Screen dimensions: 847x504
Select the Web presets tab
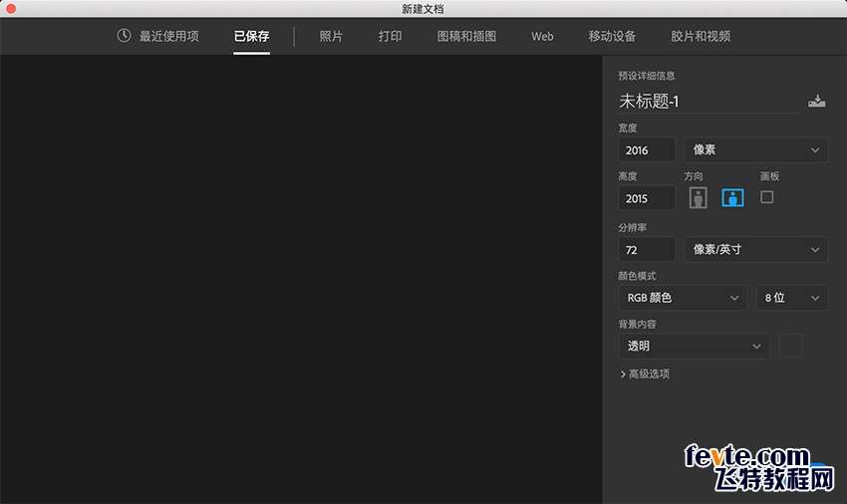[542, 36]
